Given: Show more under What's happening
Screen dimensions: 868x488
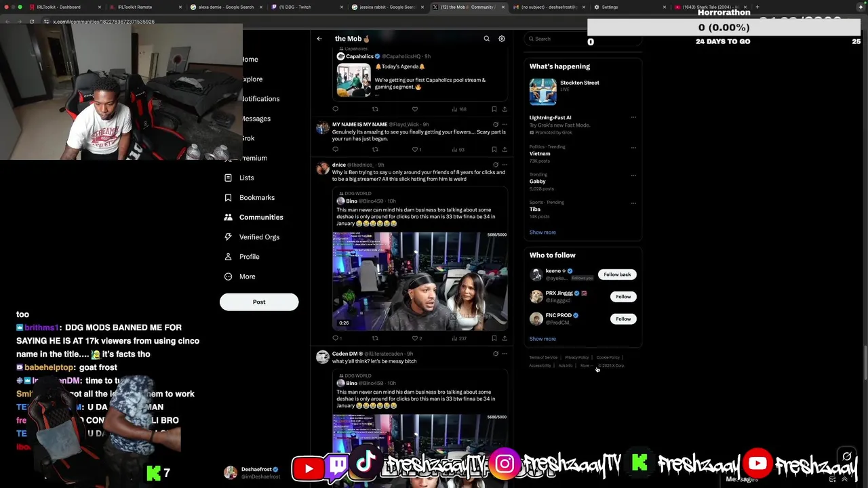Looking at the screenshot, I should pyautogui.click(x=542, y=232).
